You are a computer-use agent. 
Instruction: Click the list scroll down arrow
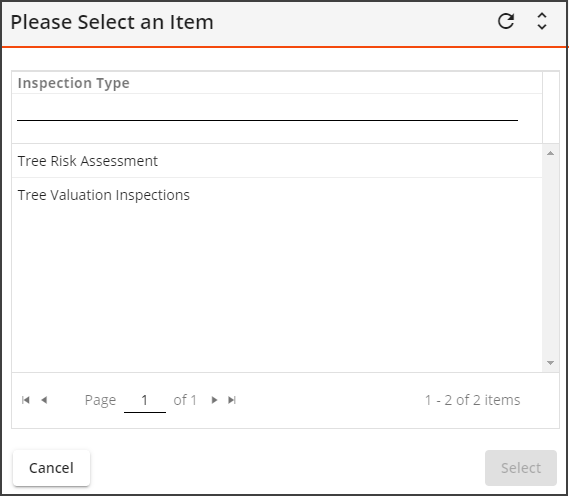click(550, 363)
